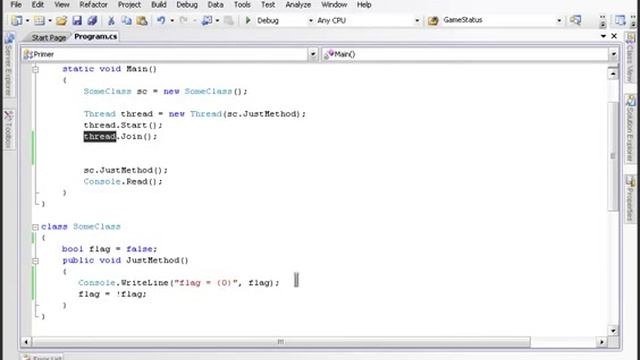The image size is (640, 360).
Task: Click the Navigate Backward icon
Action: [x=207, y=20]
